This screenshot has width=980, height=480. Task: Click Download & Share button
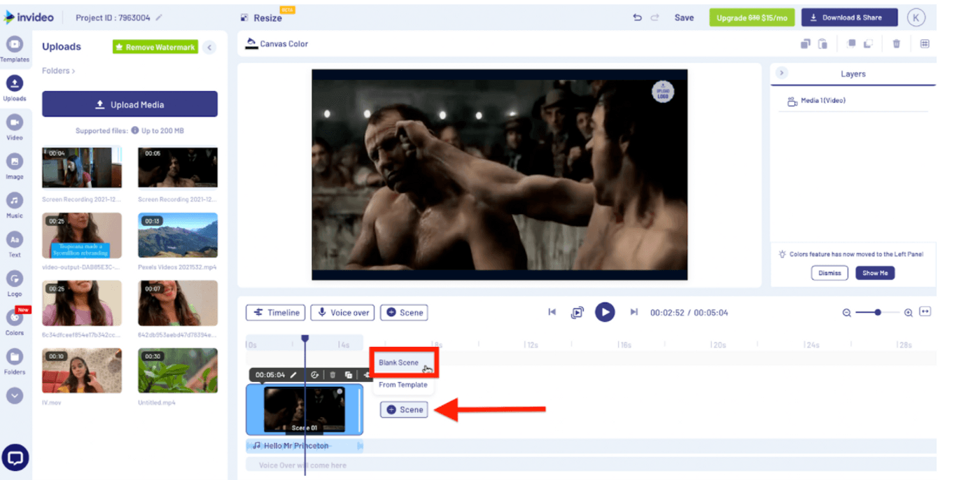849,18
